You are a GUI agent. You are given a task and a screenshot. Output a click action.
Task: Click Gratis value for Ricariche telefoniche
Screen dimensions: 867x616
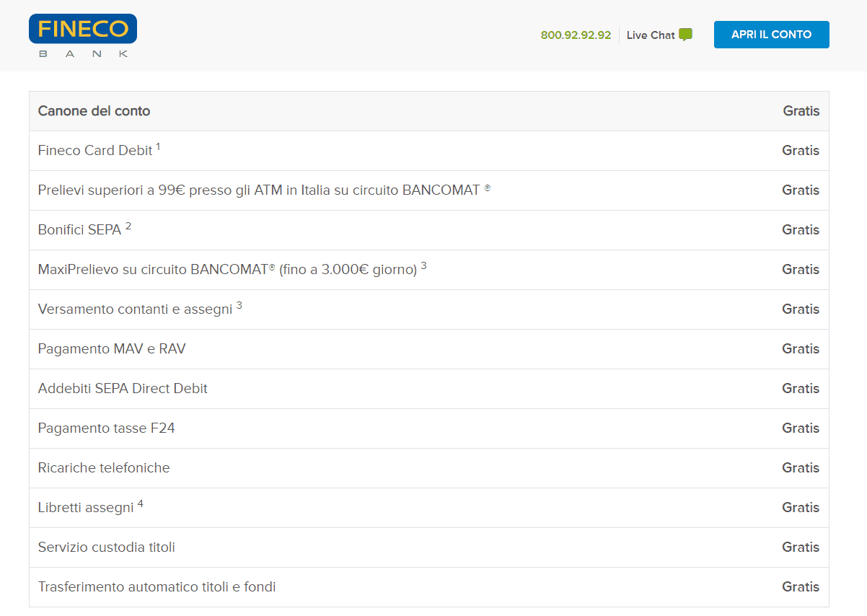[801, 468]
